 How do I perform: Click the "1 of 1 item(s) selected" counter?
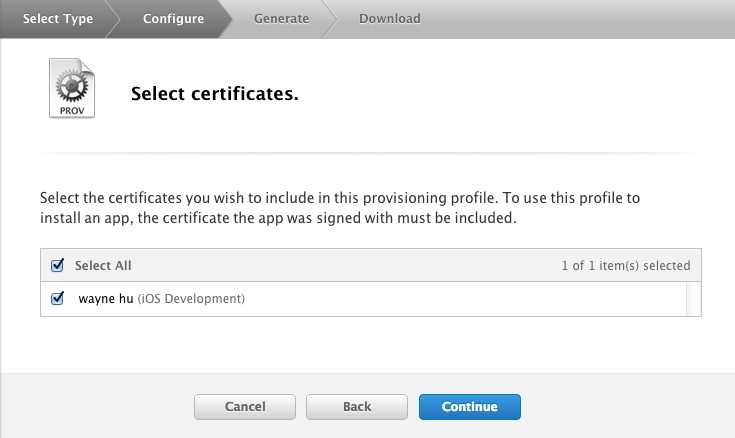point(626,266)
